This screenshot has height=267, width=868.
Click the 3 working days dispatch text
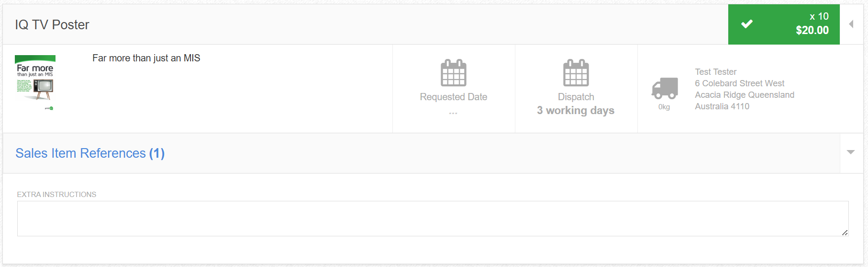click(576, 110)
